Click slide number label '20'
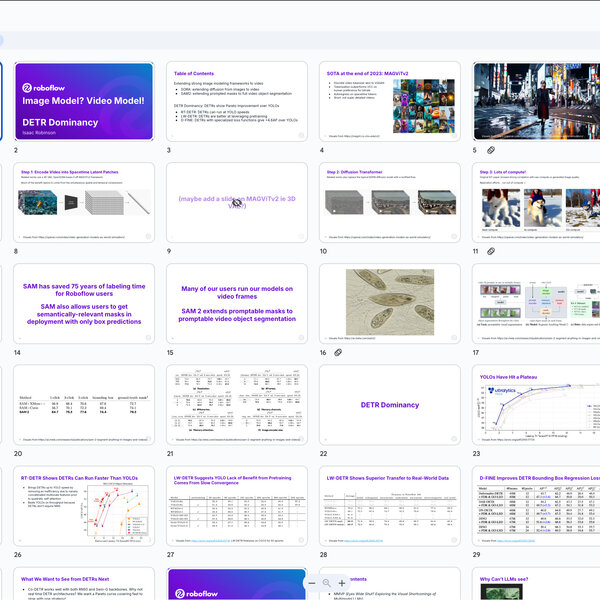 (18, 453)
